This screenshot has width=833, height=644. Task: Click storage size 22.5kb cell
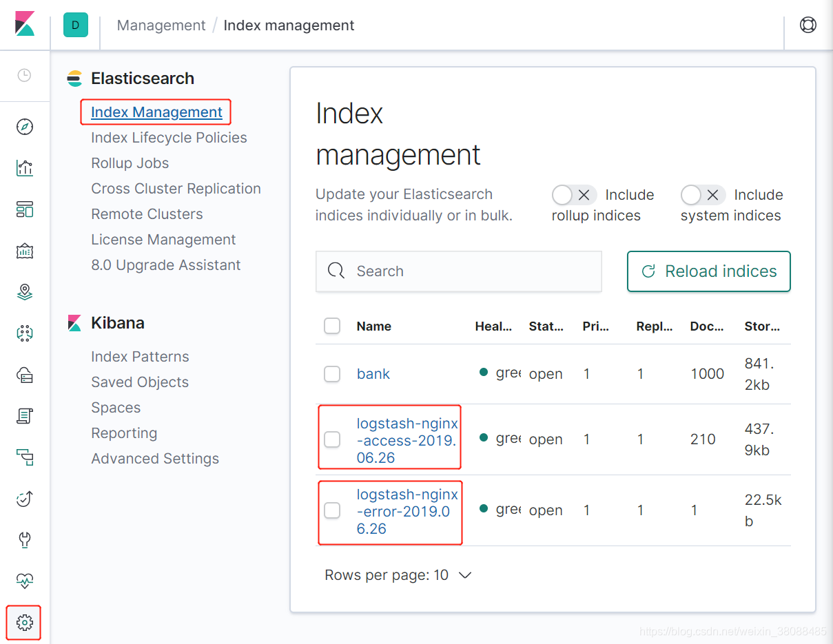pos(763,510)
